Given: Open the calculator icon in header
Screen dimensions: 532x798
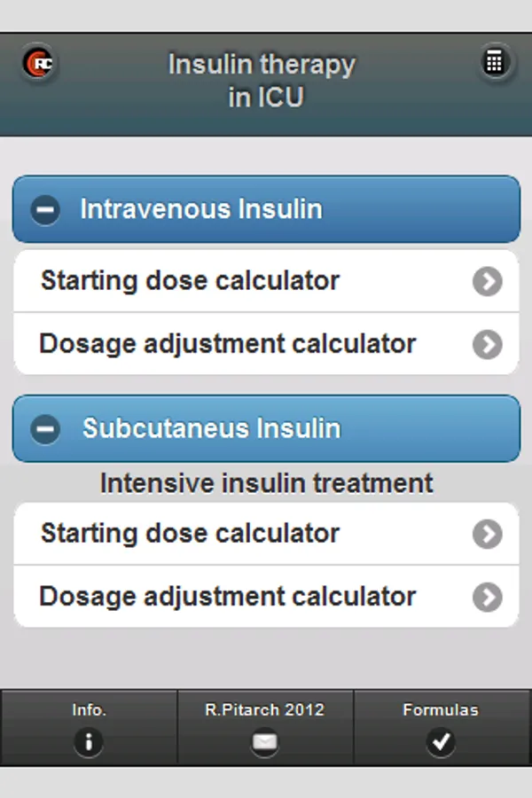Looking at the screenshot, I should pyautogui.click(x=494, y=63).
